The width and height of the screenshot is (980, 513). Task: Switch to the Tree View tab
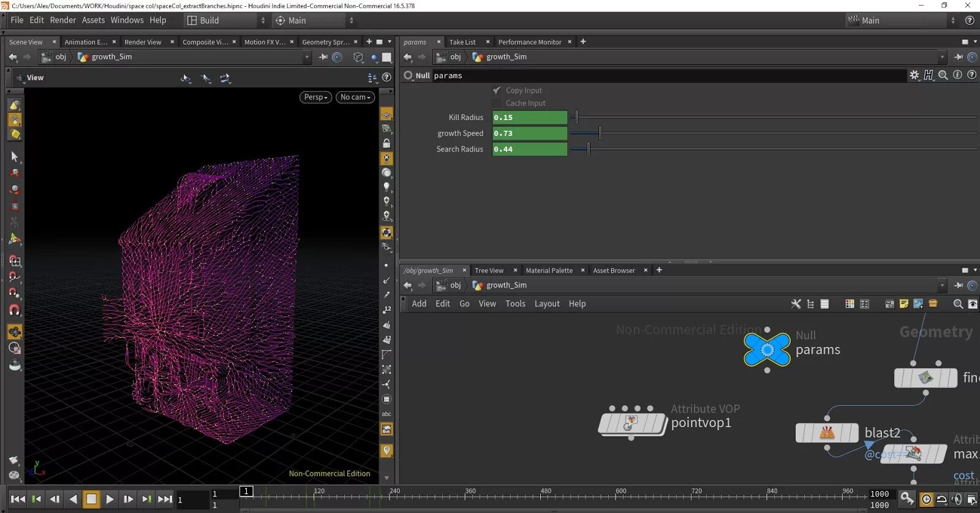pyautogui.click(x=489, y=271)
